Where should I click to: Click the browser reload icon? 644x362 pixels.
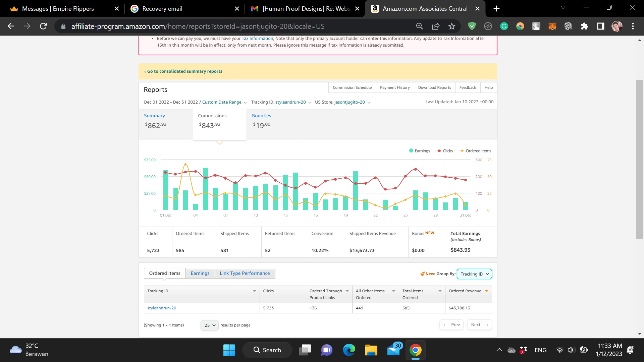(43, 26)
